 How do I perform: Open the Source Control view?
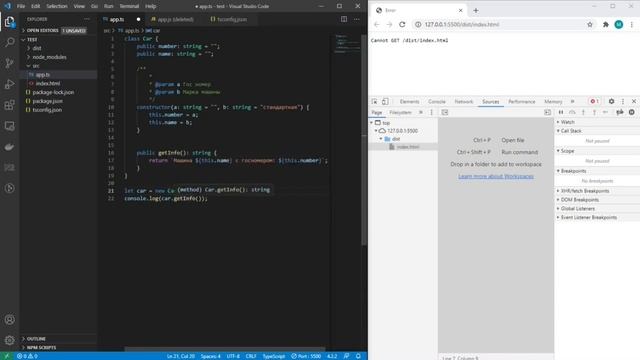click(9, 63)
